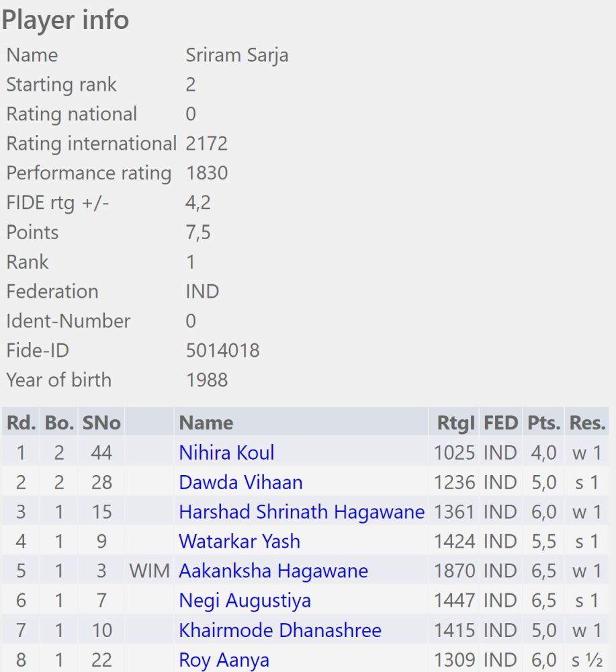Click the Fide-ID value 5014018
Screen dimensions: 616x672
(x=222, y=351)
